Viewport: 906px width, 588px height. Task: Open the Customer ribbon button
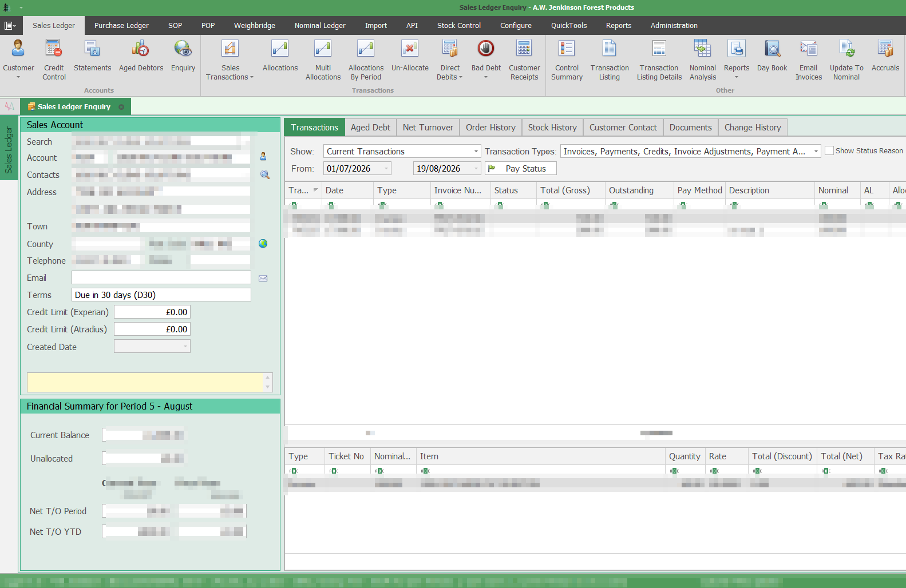18,59
